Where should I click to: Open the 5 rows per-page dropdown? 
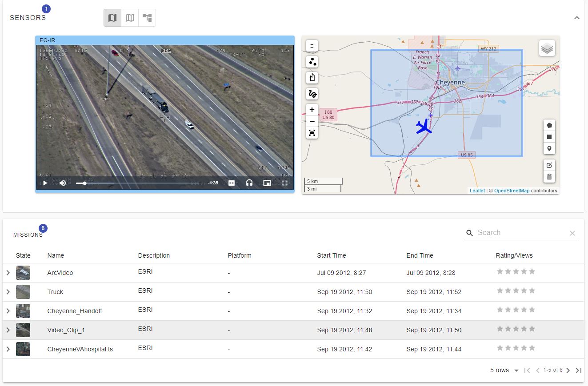(504, 370)
